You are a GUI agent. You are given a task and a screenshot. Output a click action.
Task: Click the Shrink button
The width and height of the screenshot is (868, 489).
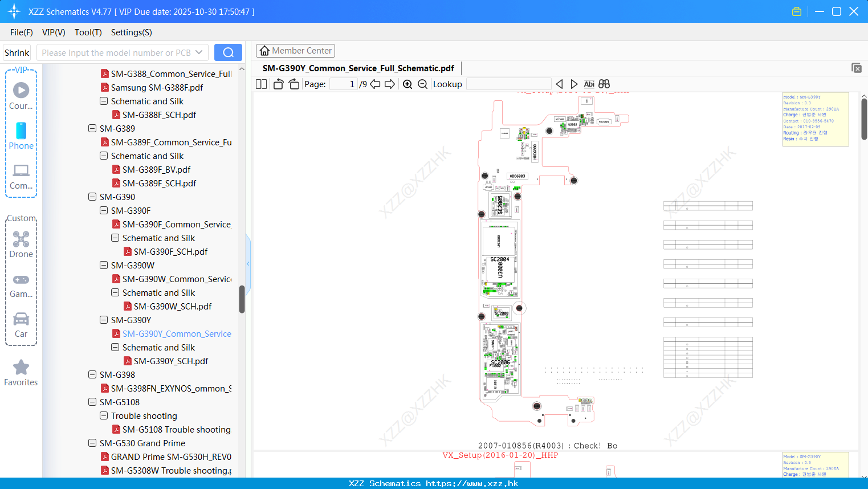point(17,52)
